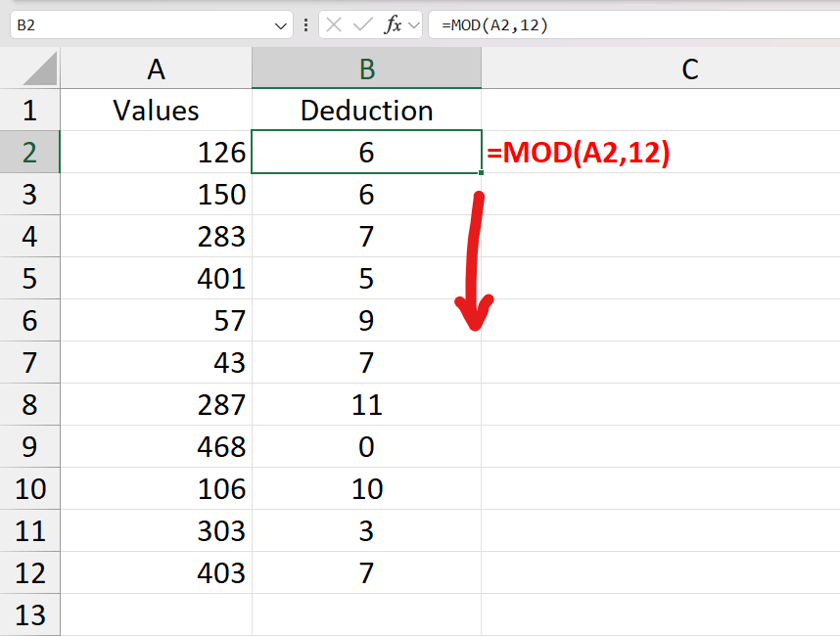Select Deduction cell beside 43
The image size is (840, 636).
(366, 362)
